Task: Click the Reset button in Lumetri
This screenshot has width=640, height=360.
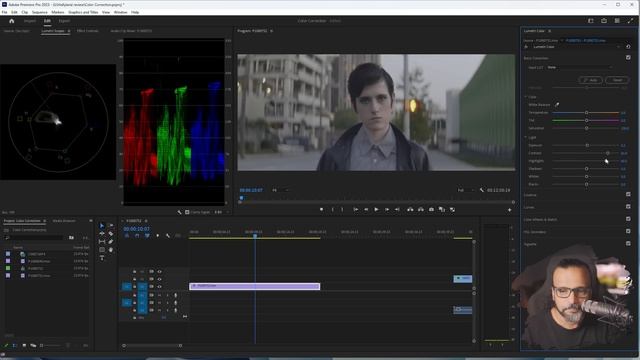Action: [x=617, y=80]
